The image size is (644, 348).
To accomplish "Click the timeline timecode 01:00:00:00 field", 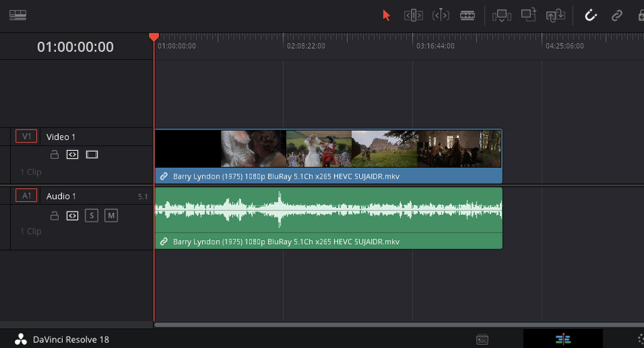I will click(x=75, y=47).
